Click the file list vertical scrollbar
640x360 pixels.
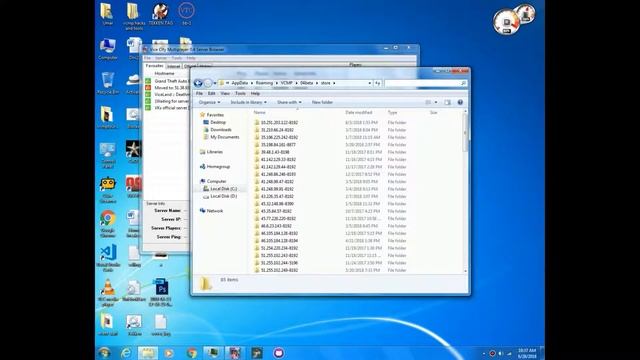tap(465, 133)
